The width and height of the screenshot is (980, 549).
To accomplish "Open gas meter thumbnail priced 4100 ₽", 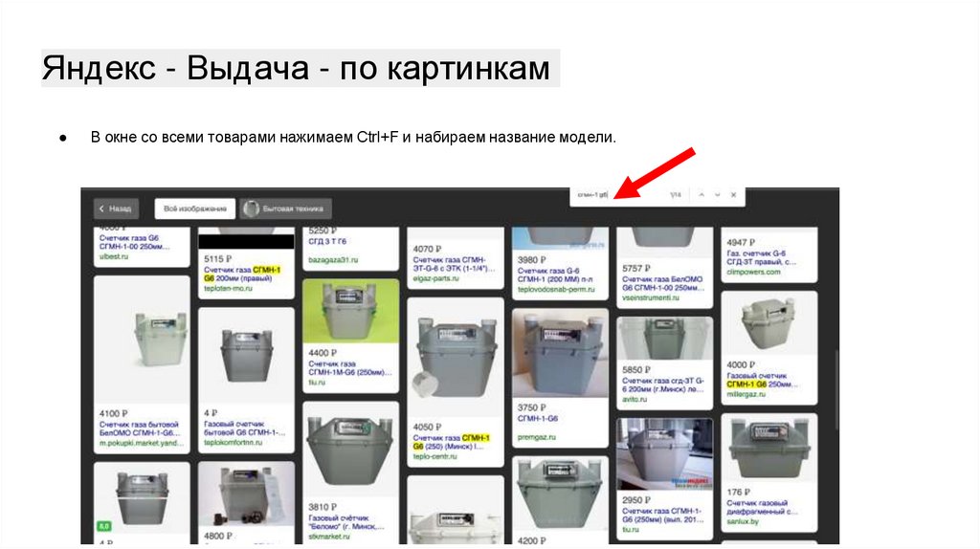I will pos(142,340).
